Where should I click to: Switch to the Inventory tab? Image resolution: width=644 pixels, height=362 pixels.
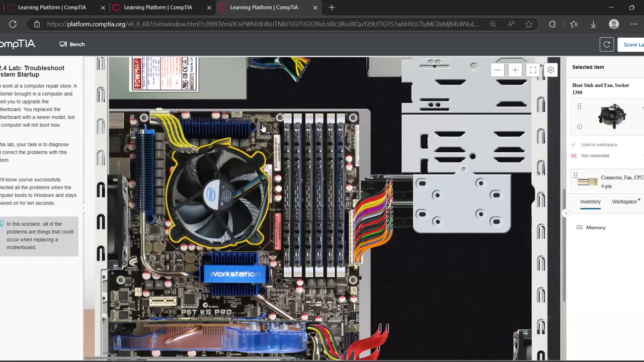590,202
